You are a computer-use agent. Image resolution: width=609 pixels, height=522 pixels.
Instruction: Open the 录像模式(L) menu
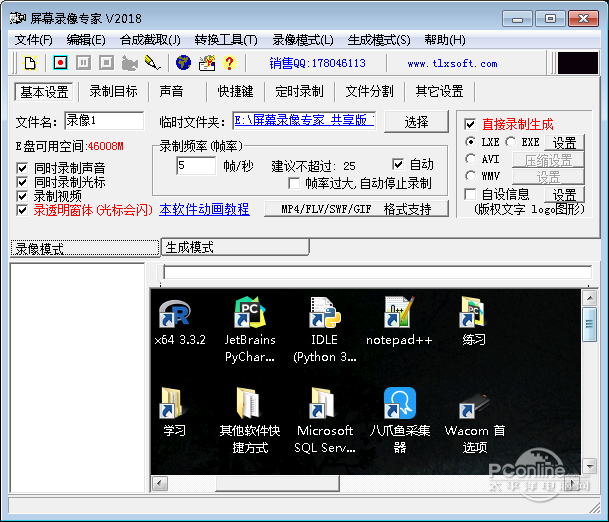pos(303,40)
